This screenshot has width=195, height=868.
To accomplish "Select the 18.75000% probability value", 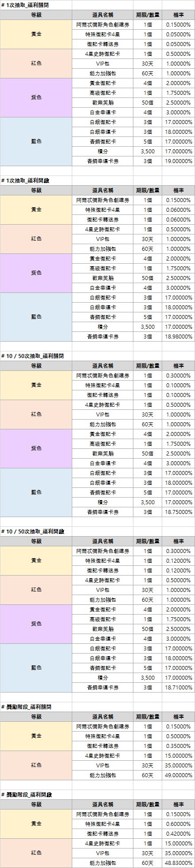I will (179, 512).
